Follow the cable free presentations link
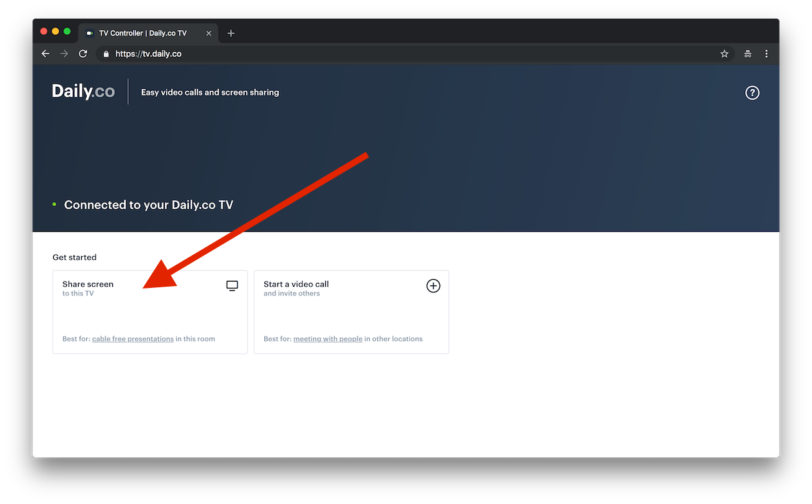This screenshot has height=504, width=812. pyautogui.click(x=133, y=339)
